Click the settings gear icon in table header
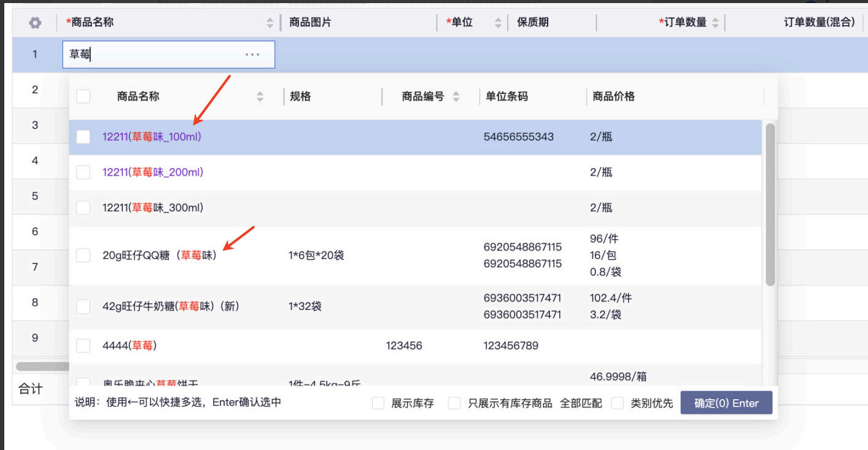The height and width of the screenshot is (450, 868). 35,23
